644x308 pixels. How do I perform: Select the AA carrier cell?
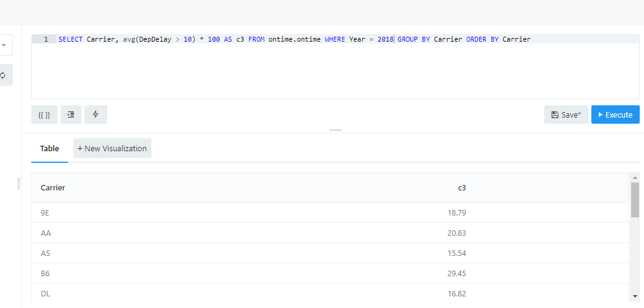click(46, 233)
